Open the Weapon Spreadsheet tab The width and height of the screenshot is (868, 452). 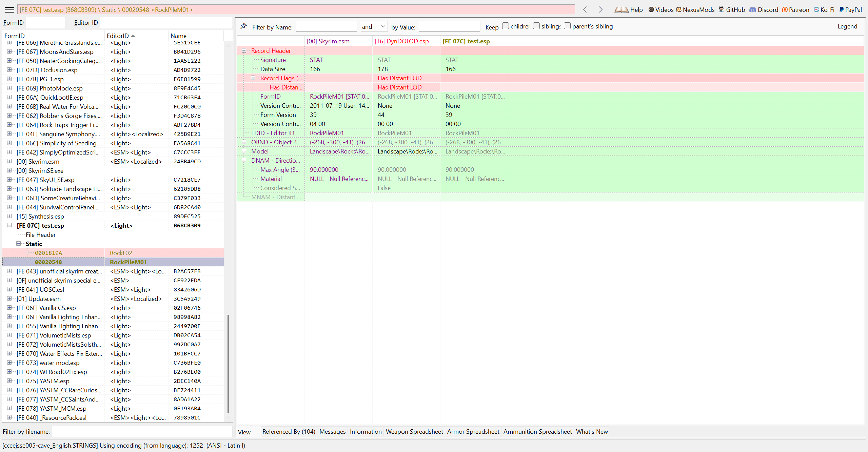point(414,431)
